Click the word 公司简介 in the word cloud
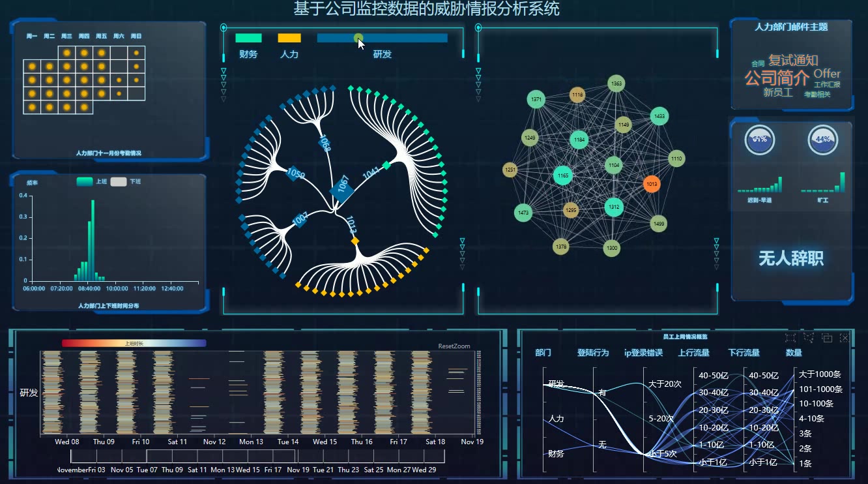This screenshot has width=868, height=484. pos(777,78)
